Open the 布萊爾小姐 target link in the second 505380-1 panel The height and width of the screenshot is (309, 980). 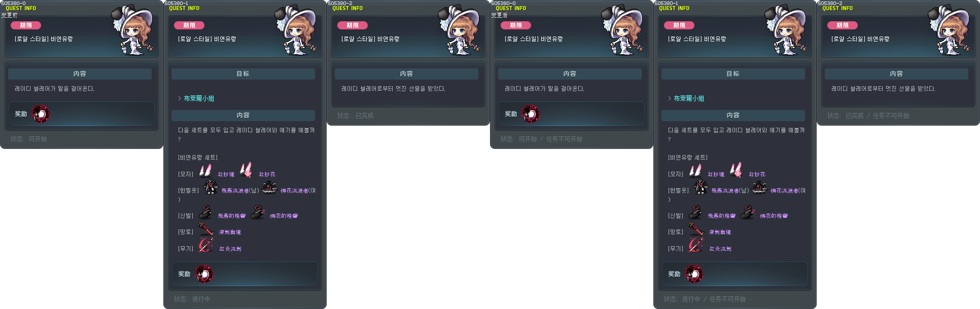pos(689,98)
